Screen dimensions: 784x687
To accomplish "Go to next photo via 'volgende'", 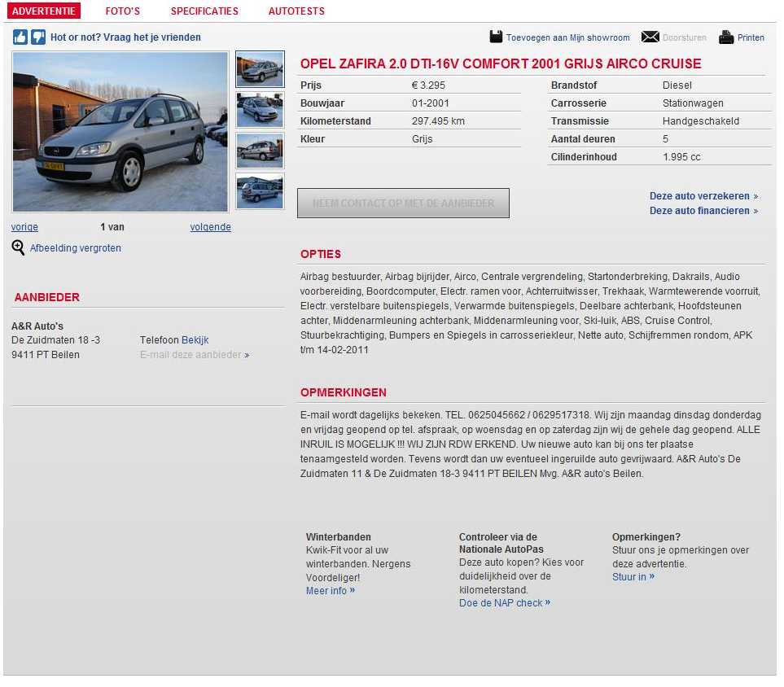I will (x=211, y=227).
